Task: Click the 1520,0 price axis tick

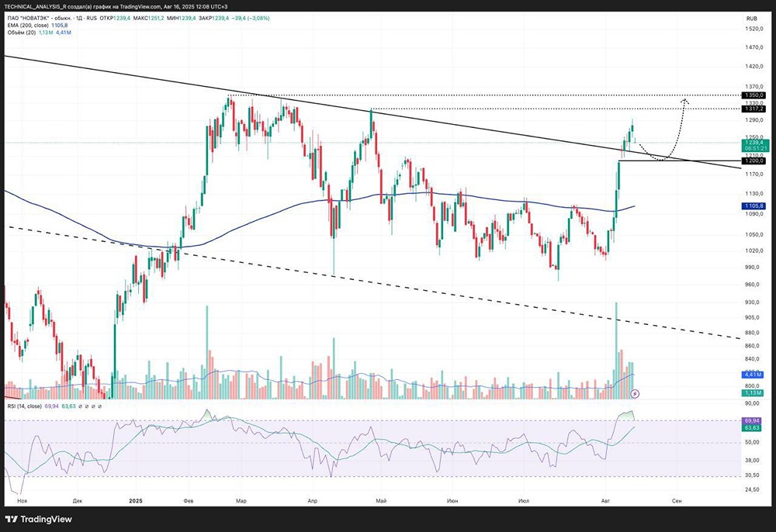Action: tap(753, 29)
